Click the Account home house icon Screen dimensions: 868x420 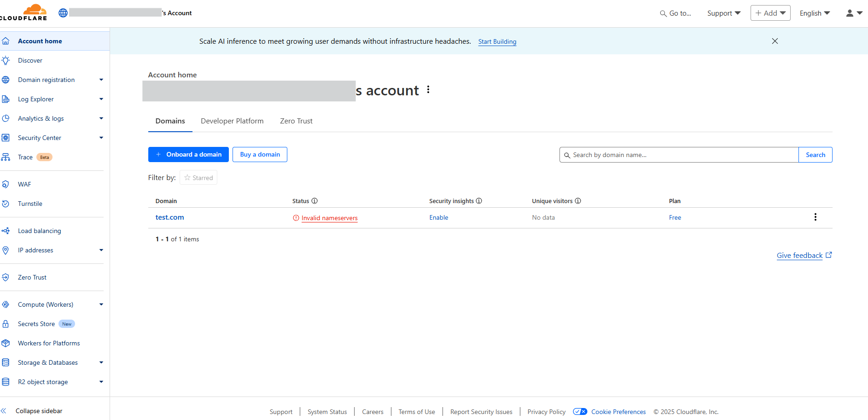(x=6, y=41)
